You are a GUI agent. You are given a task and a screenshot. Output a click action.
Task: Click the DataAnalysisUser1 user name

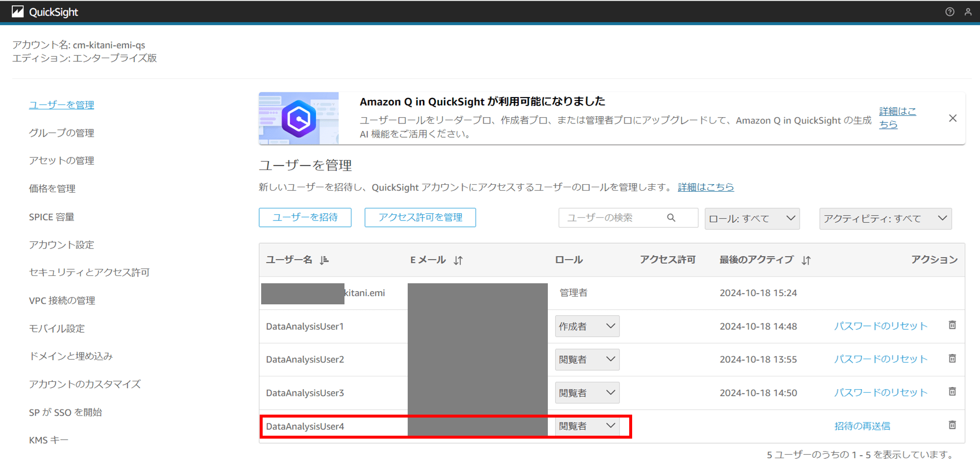coord(305,326)
